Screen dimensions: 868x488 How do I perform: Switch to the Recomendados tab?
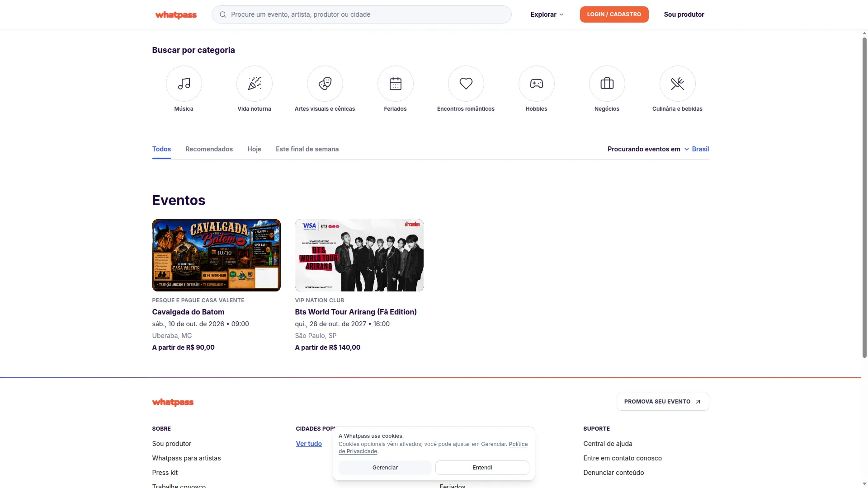209,149
